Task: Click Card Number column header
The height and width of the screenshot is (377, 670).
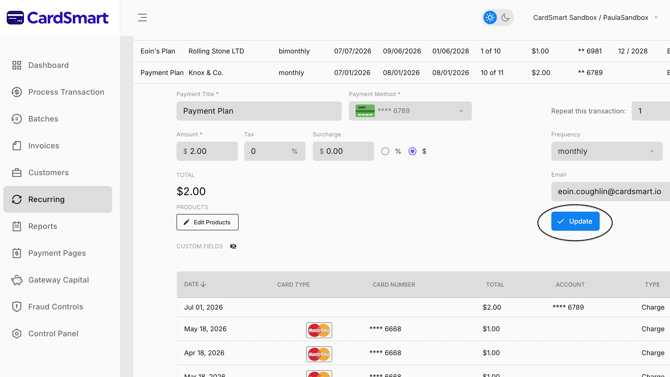Action: point(394,285)
